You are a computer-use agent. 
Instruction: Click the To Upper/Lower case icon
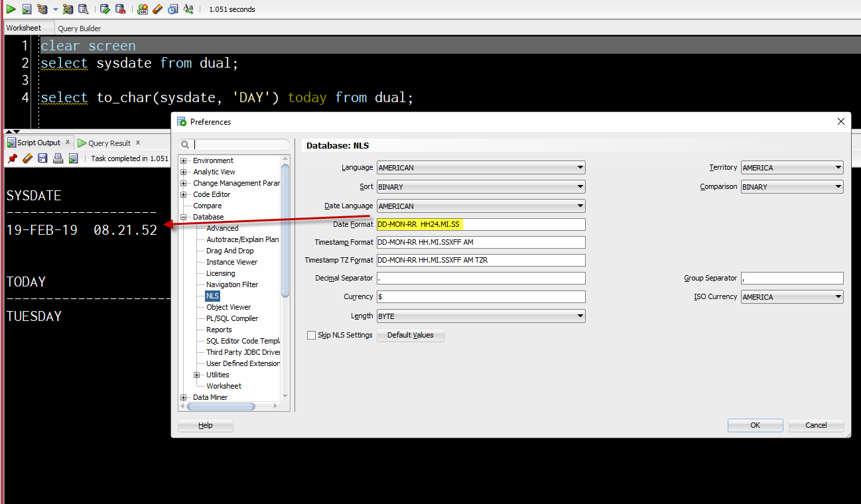click(x=188, y=9)
